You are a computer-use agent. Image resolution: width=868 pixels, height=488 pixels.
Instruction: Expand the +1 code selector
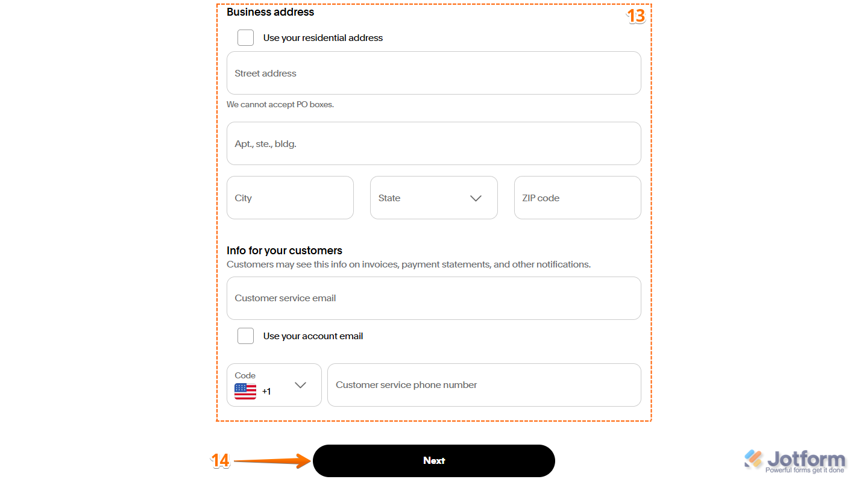(274, 385)
